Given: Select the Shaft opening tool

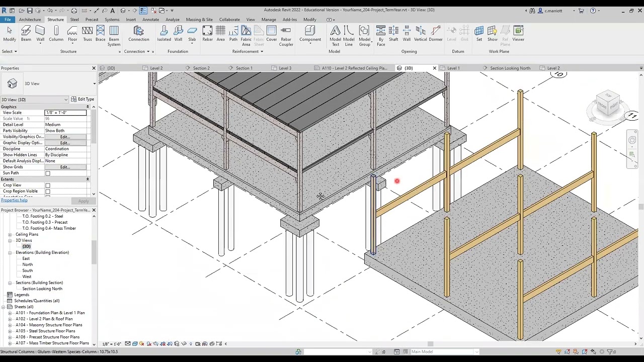Looking at the screenshot, I should pos(393,34).
